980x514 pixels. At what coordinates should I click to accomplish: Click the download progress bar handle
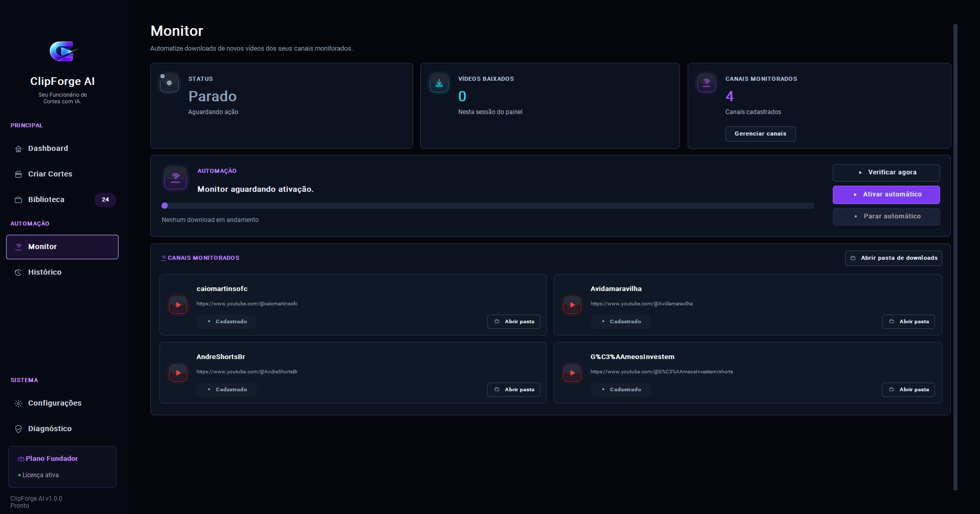pos(165,206)
